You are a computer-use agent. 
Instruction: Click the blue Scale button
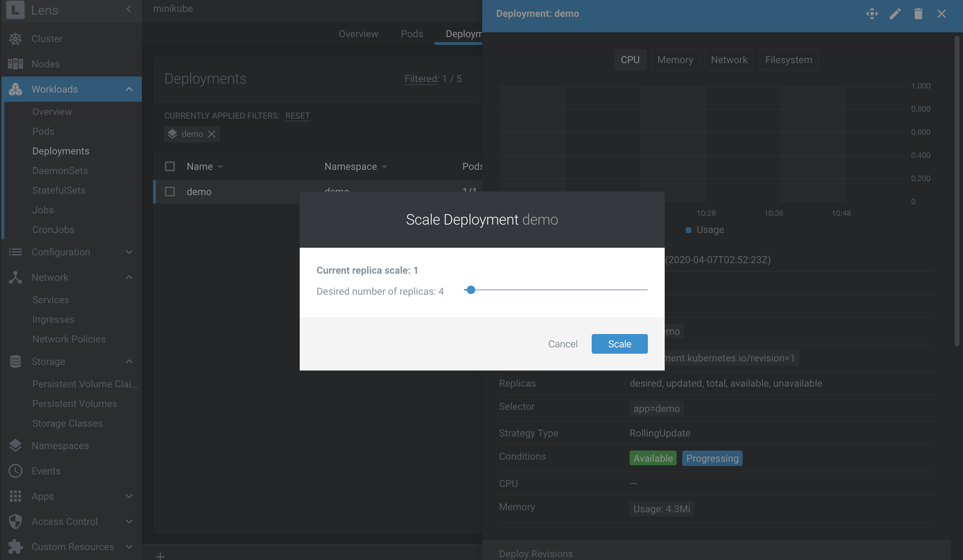pyautogui.click(x=619, y=344)
